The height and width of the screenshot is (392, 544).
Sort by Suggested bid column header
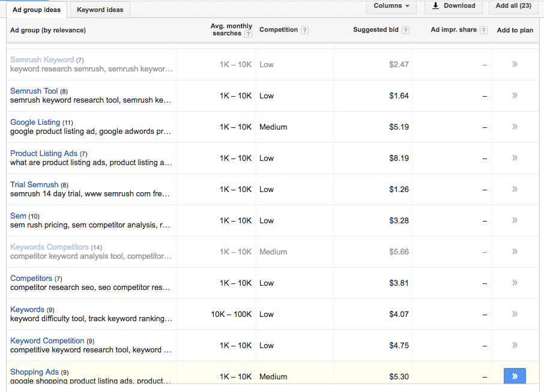pyautogui.click(x=376, y=30)
